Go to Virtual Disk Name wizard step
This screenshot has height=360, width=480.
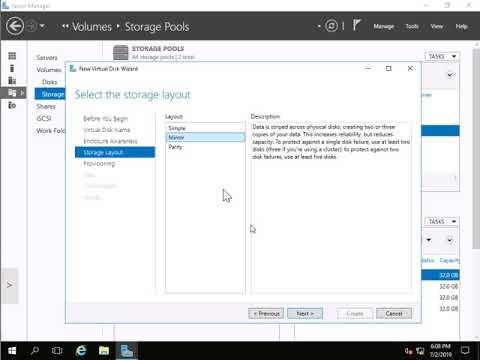click(107, 130)
